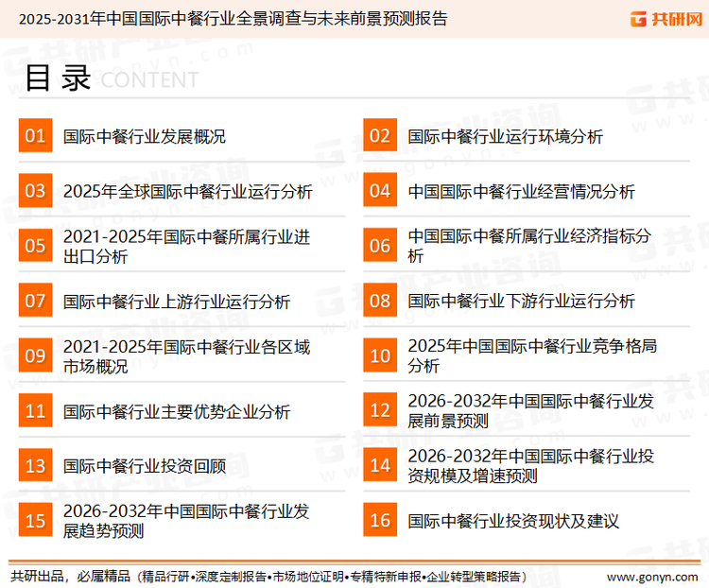Image resolution: width=709 pixels, height=588 pixels.
Task: Click the orange 03 number box
Action: [35, 190]
